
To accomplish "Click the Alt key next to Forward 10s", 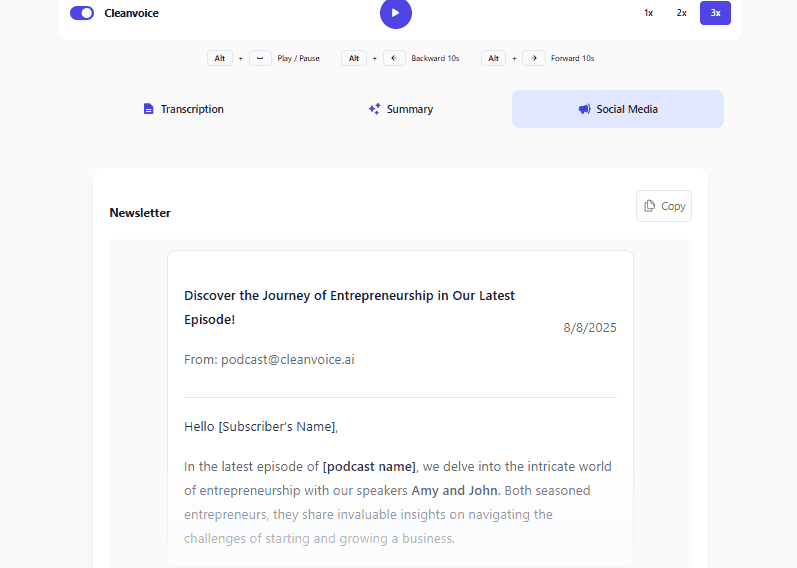I will tap(493, 58).
